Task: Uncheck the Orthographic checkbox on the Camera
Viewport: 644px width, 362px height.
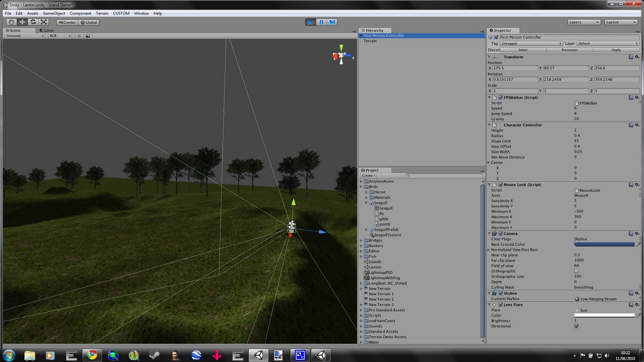Action: [576, 271]
